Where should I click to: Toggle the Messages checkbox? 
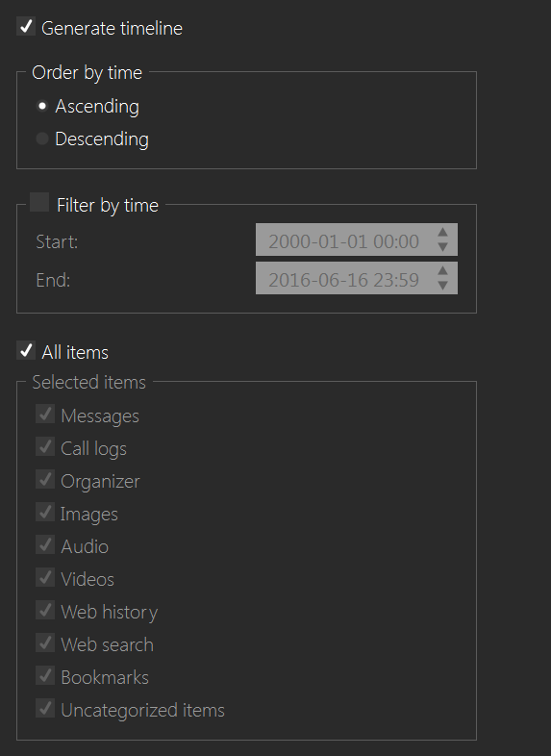45,415
